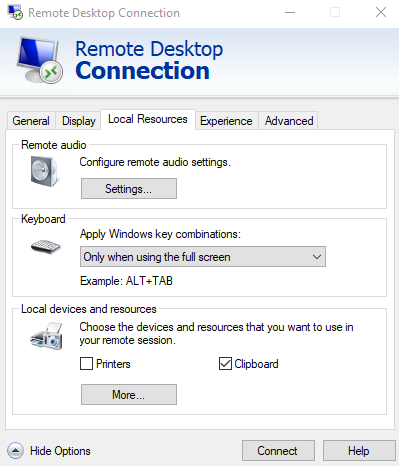Click the Connect button
The image size is (399, 466).
(x=278, y=451)
